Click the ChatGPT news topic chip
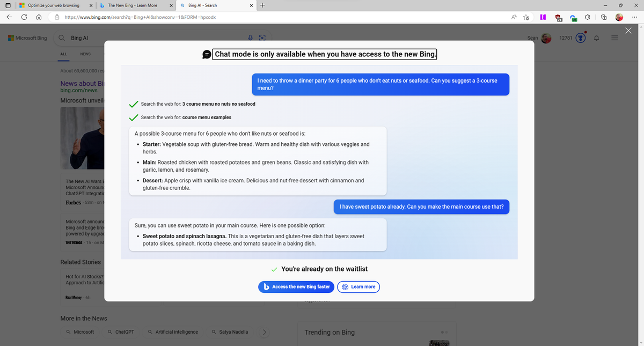The image size is (644, 346). [121, 332]
